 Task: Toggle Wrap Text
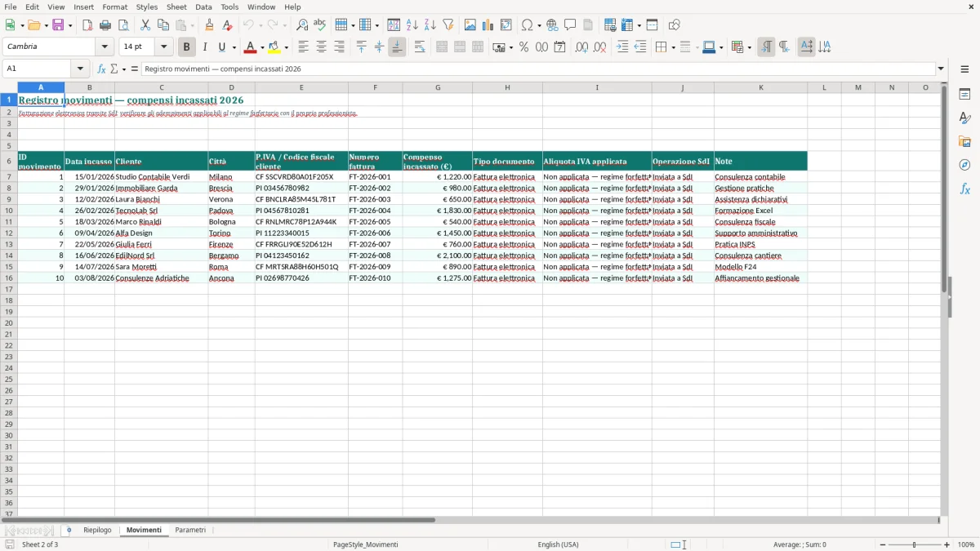420,47
